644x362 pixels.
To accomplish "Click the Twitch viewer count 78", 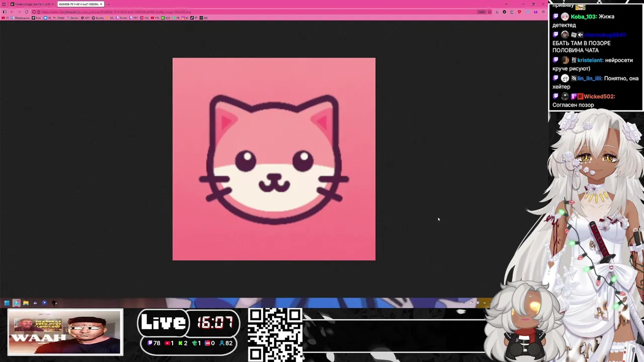I will 153,343.
